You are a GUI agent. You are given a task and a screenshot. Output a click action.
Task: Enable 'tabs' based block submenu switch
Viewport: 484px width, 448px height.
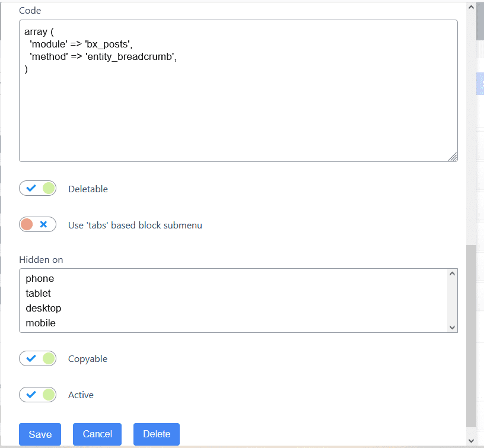37,225
